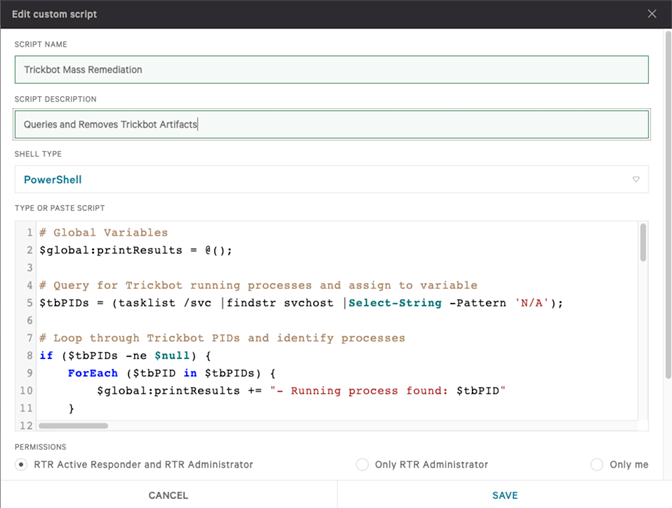Click the 'tasklist /svc' command text
Screen dimensions: 672x508
165,303
